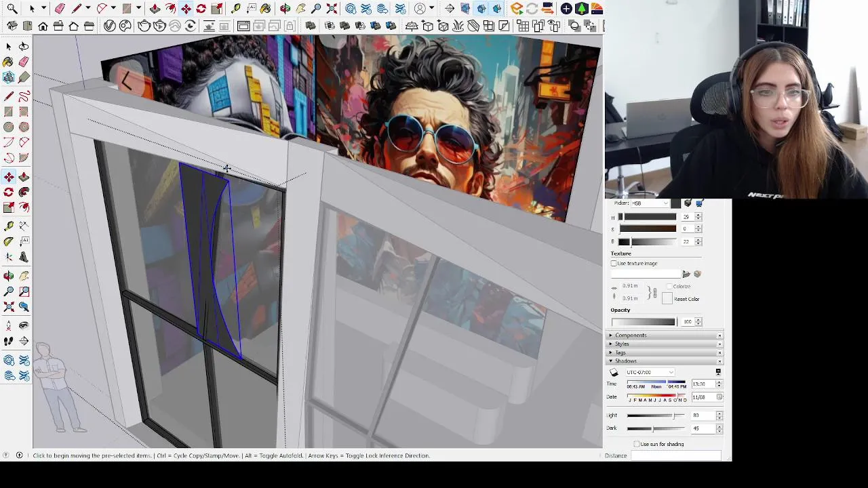Click the Distance measurement input field
Image resolution: width=868 pixels, height=488 pixels.
(x=676, y=455)
